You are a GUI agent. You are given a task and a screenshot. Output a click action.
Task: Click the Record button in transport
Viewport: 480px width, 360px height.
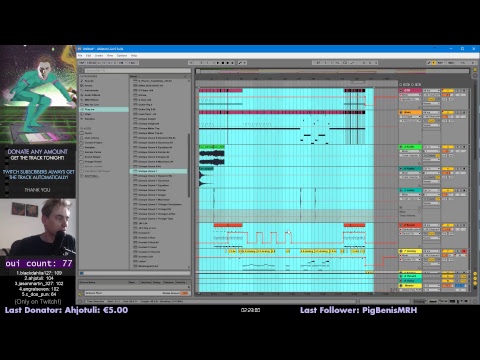pos(228,63)
